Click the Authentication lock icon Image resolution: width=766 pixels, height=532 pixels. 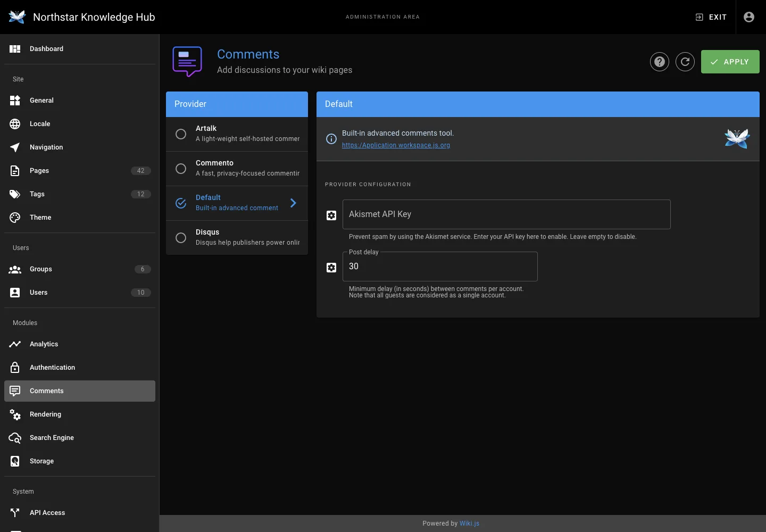click(x=15, y=368)
